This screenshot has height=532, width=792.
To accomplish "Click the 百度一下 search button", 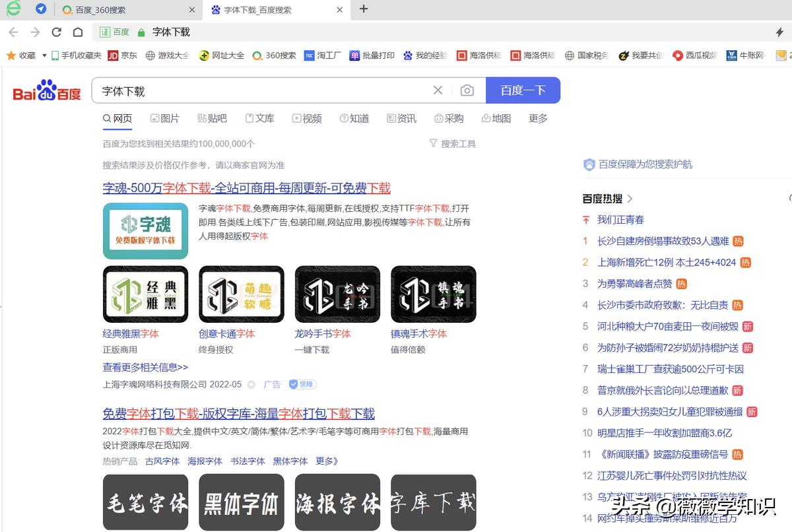I will [523, 90].
